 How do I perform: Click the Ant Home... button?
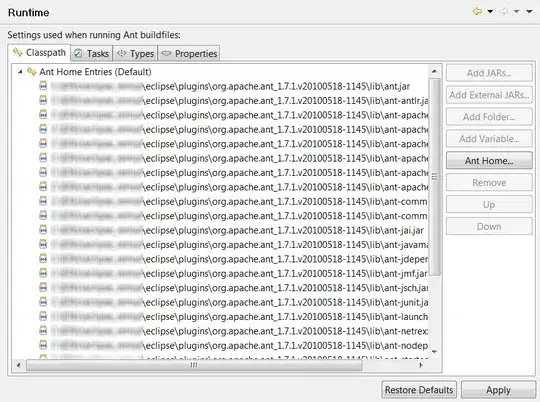[x=489, y=161]
